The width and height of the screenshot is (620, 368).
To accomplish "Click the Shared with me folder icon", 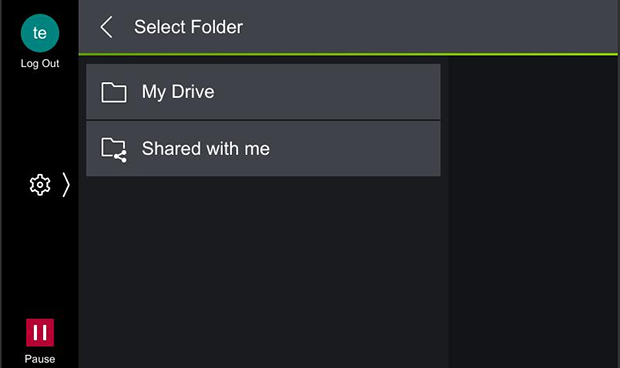I will point(114,150).
